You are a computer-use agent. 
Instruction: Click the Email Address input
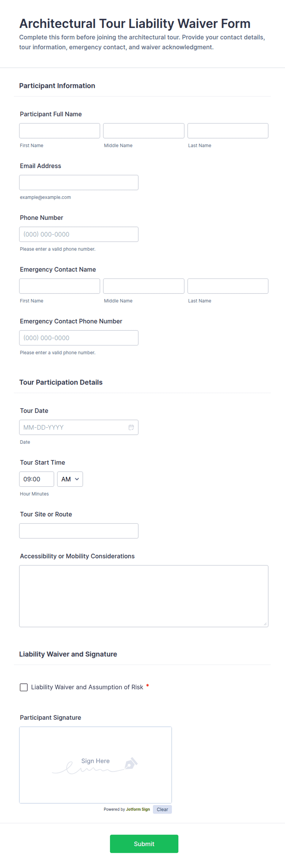(79, 183)
